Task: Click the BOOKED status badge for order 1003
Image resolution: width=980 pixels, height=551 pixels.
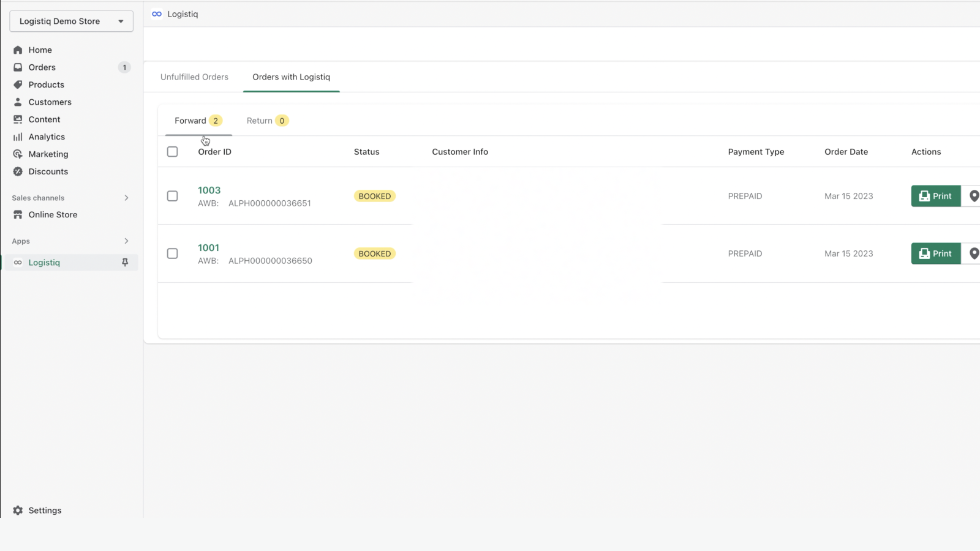Action: tap(375, 196)
